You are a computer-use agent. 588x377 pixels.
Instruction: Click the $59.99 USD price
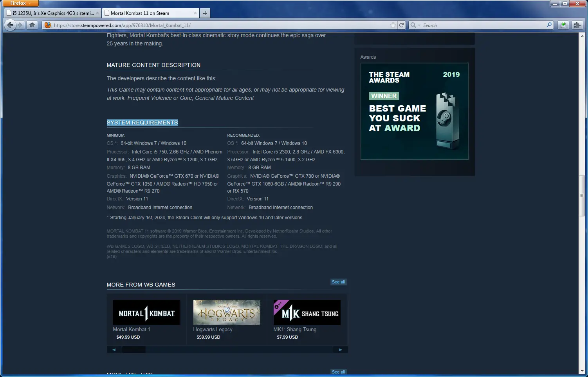pos(208,337)
